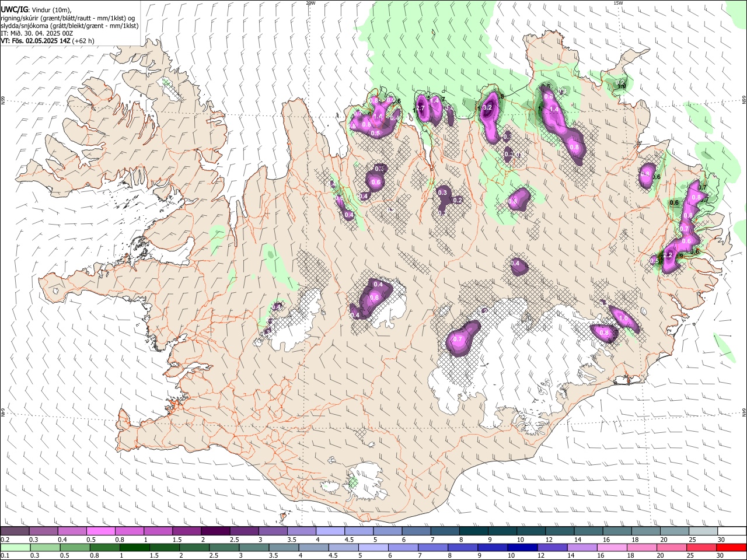Select the lower-row violet swatch starting at 12

tap(553, 547)
